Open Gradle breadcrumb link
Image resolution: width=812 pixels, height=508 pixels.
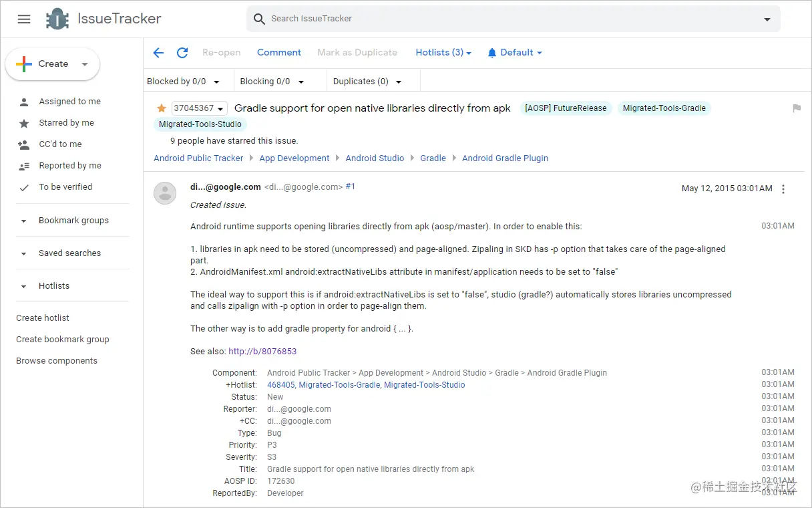[433, 158]
